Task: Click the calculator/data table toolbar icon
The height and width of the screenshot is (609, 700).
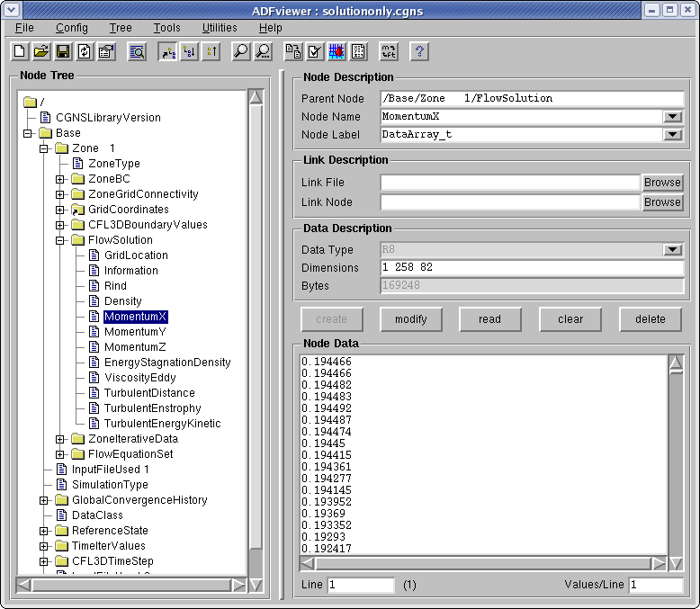Action: point(358,52)
